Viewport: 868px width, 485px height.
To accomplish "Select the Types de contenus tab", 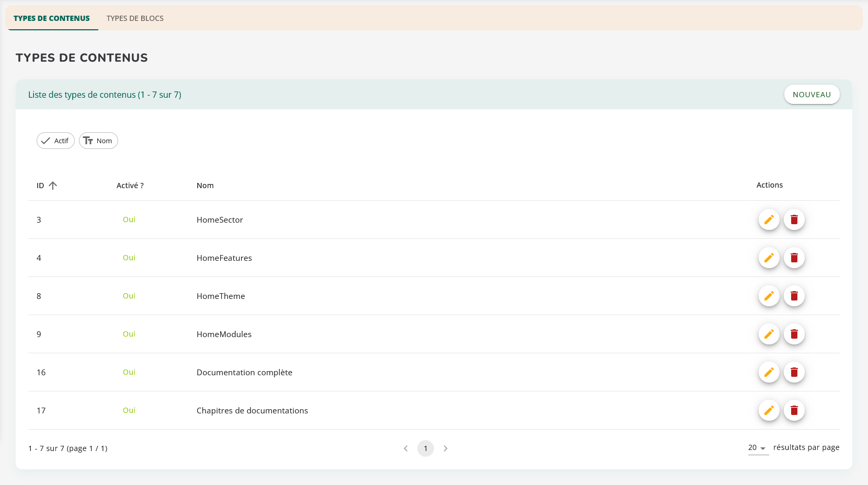I will [x=52, y=18].
